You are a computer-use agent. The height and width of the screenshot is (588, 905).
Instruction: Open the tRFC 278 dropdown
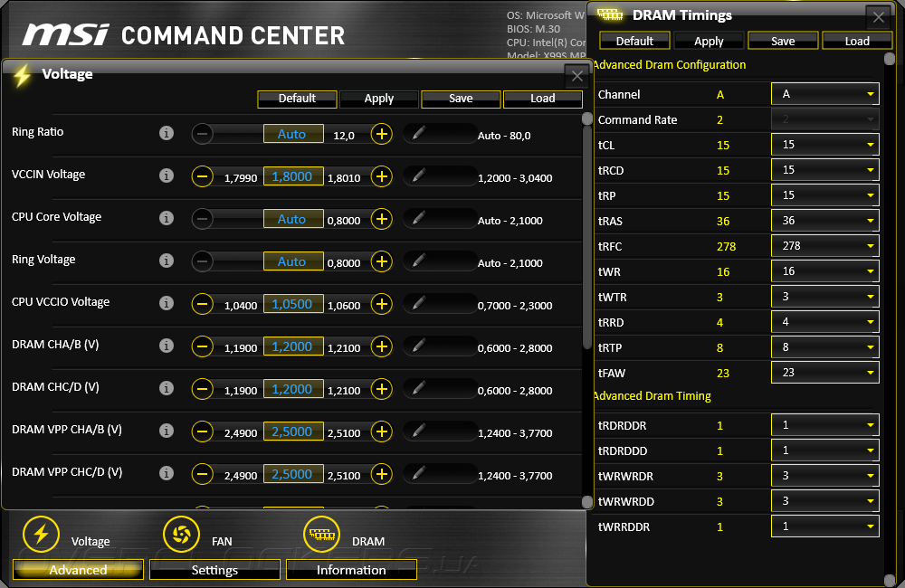824,246
